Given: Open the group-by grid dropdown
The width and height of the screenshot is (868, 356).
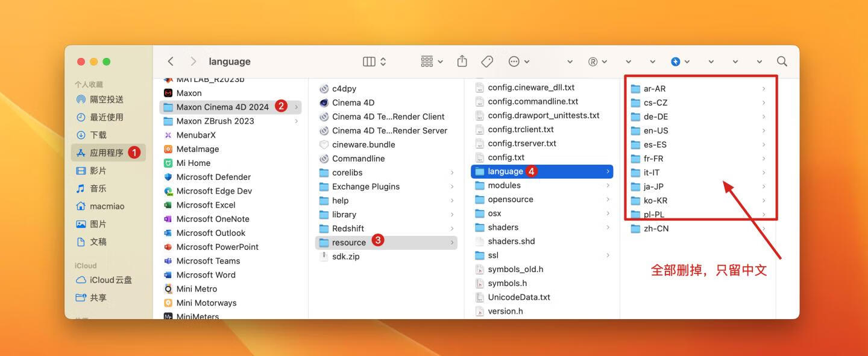Looking at the screenshot, I should [432, 62].
